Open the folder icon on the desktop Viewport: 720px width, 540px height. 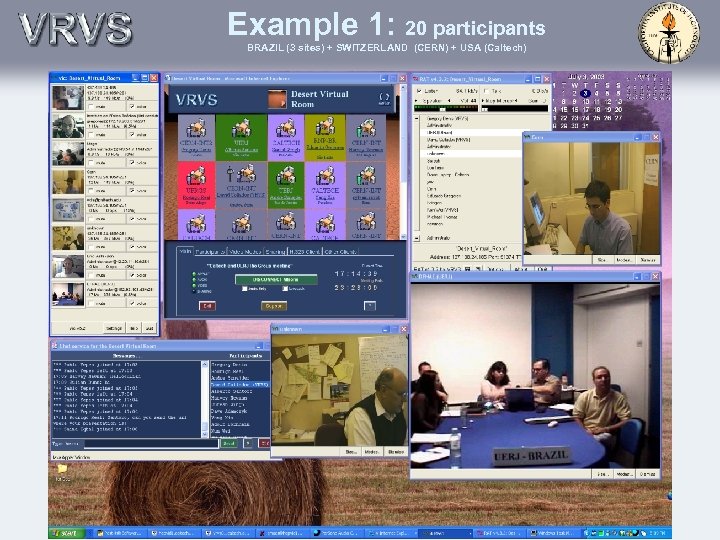(62, 469)
